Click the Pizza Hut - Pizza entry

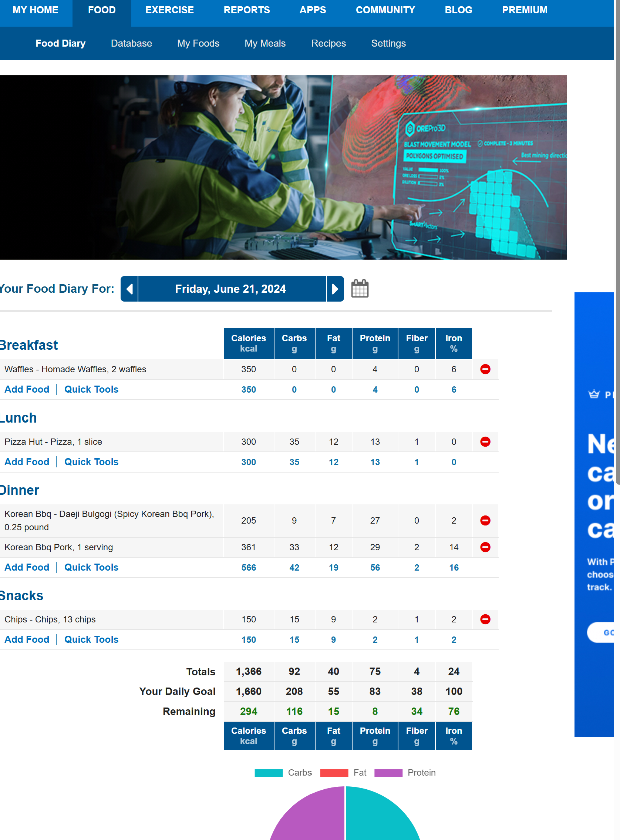[x=53, y=441]
